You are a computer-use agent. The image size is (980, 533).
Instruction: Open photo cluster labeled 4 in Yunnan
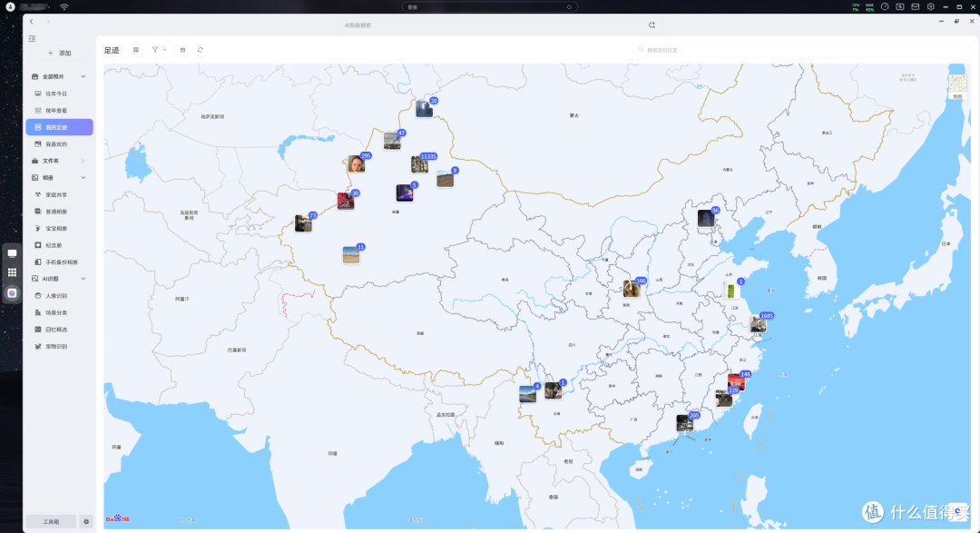(527, 393)
